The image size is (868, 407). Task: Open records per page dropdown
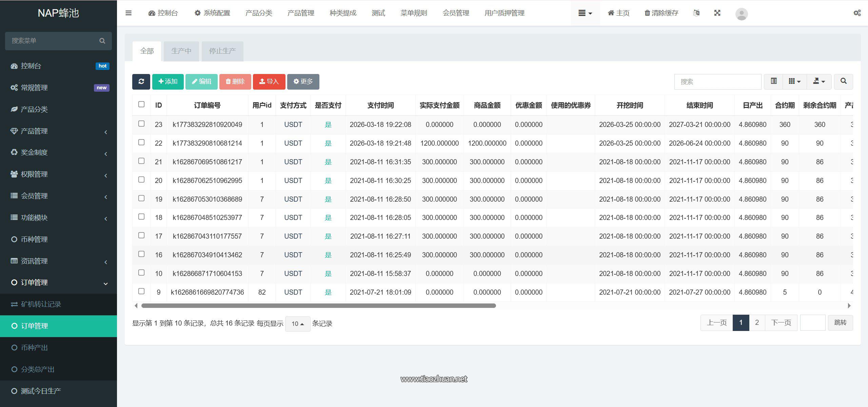tap(297, 324)
